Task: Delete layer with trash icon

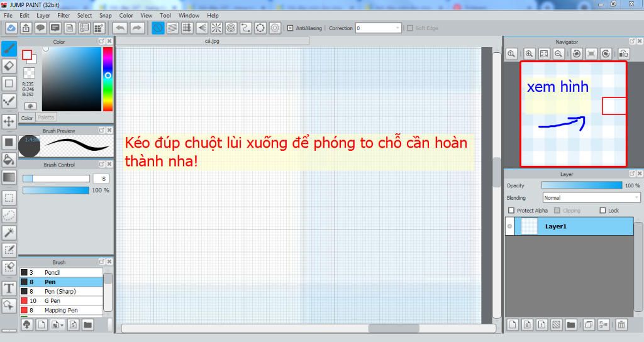Action: click(x=621, y=325)
